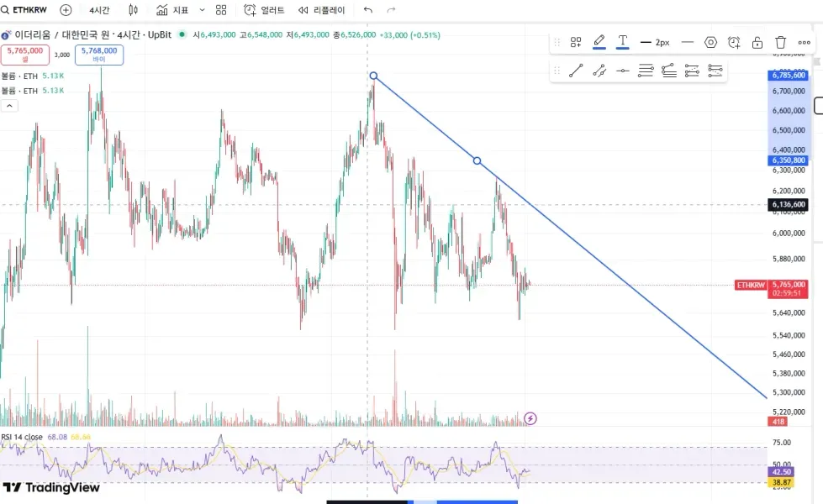Viewport: 823px width, 504px height.
Task: Open the TradingView logo link
Action: coord(51,488)
